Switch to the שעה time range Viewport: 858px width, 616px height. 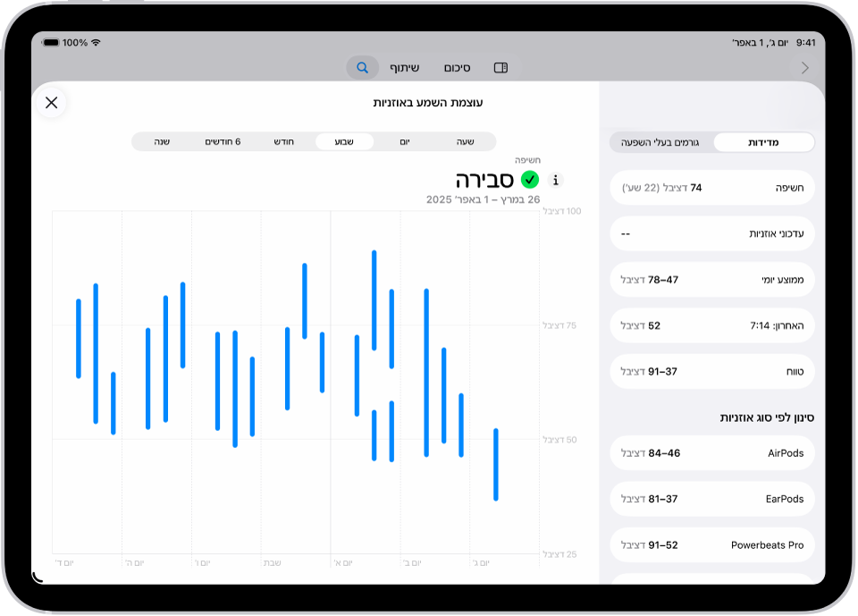point(465,142)
